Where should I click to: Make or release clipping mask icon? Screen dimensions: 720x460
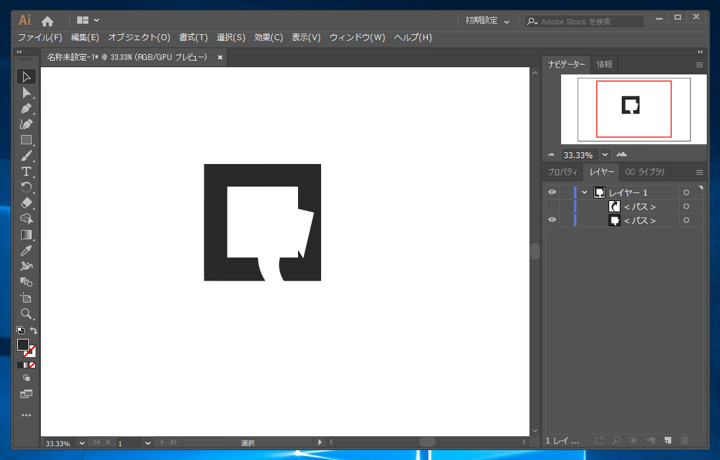[x=633, y=441]
